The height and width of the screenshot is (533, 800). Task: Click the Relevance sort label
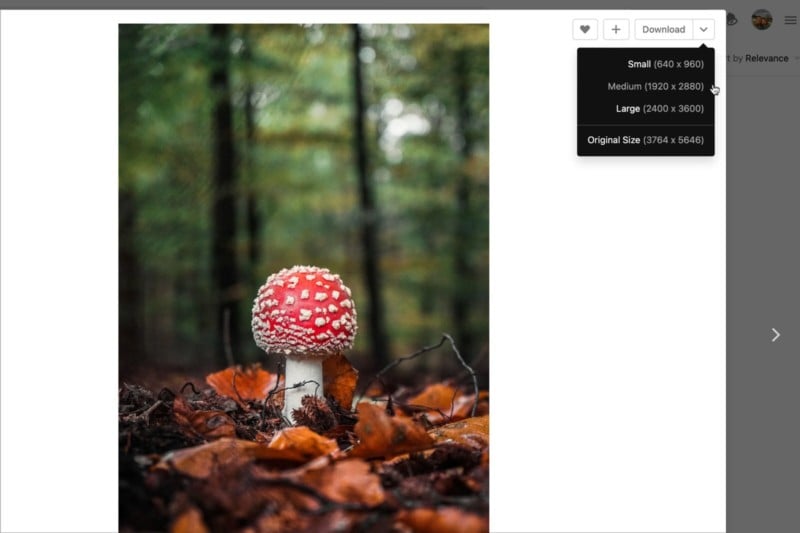point(766,58)
